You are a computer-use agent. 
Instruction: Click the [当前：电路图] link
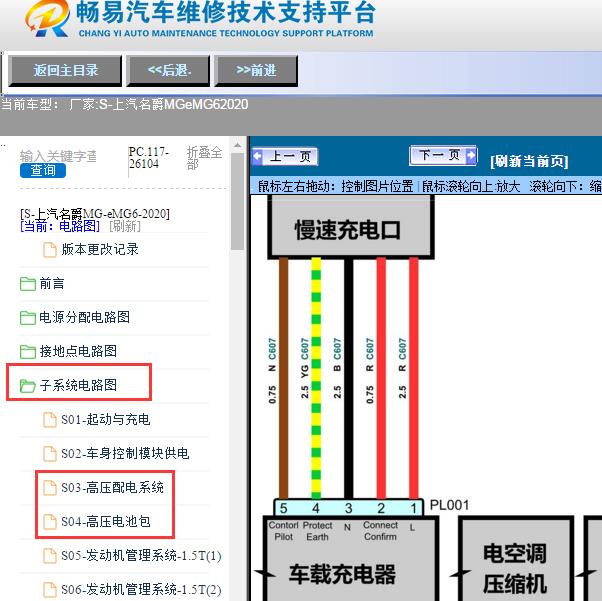tap(60, 226)
